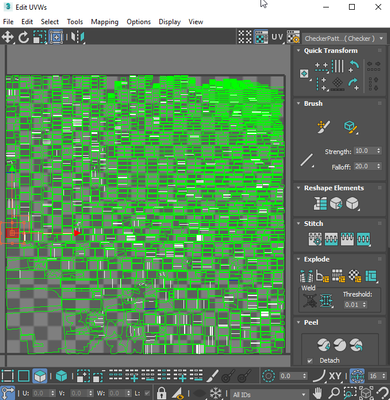Open the Select menu

coord(50,22)
